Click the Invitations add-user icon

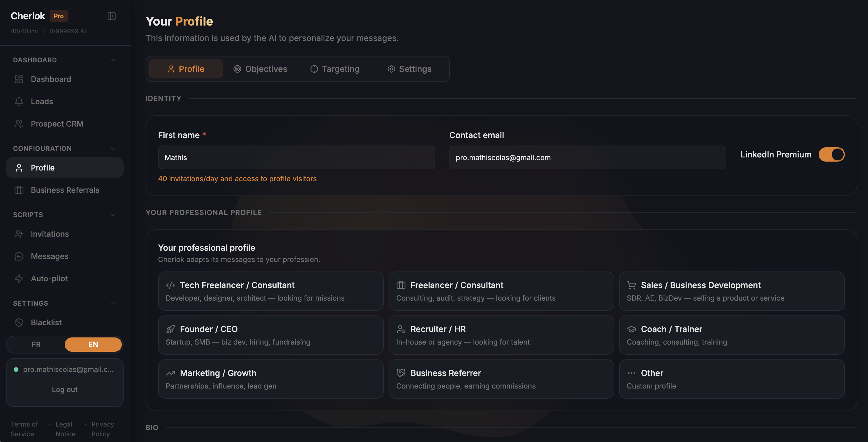coord(19,234)
